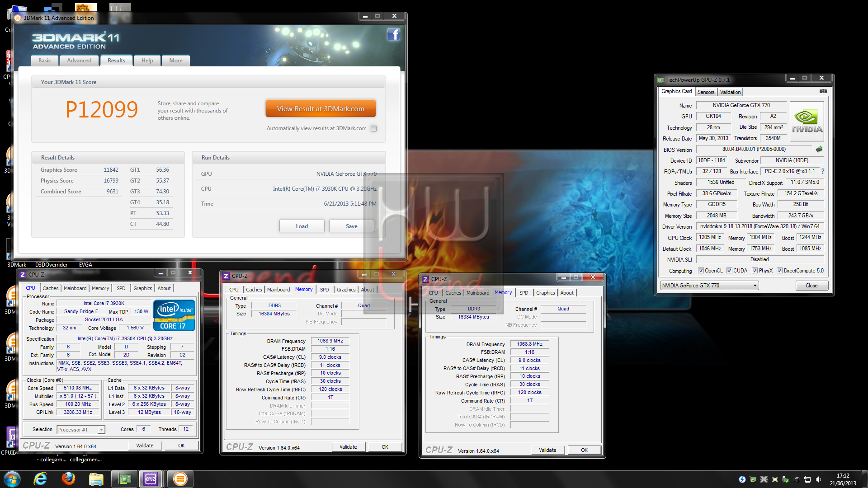Screen dimensions: 868x488
Task: Click GPU-Z title bar card icon
Action: [x=660, y=80]
